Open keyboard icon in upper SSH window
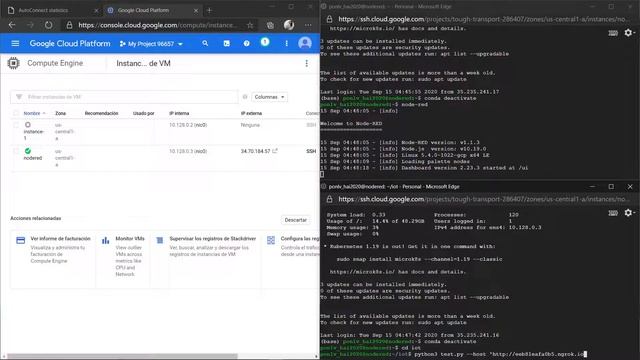Screen dimensions: 640x360 coord(613,33)
